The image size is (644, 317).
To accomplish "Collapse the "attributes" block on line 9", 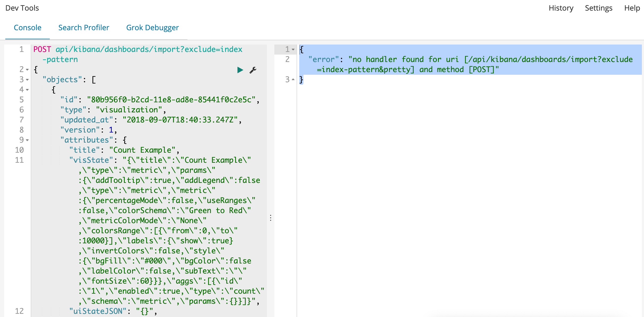I will [x=27, y=140].
